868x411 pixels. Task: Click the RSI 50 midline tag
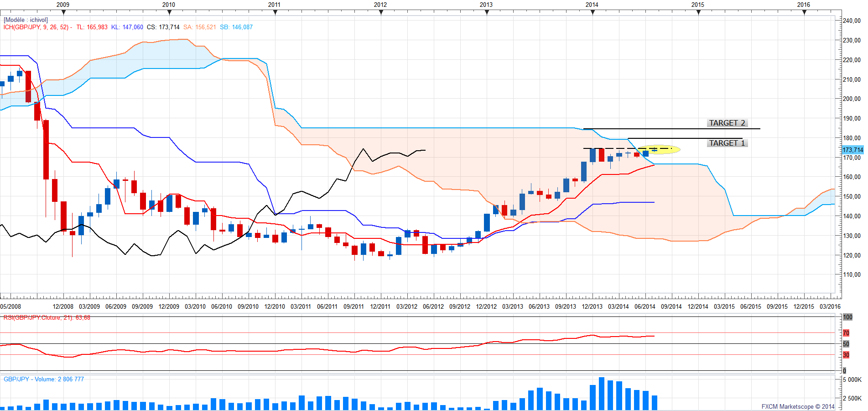click(x=846, y=344)
